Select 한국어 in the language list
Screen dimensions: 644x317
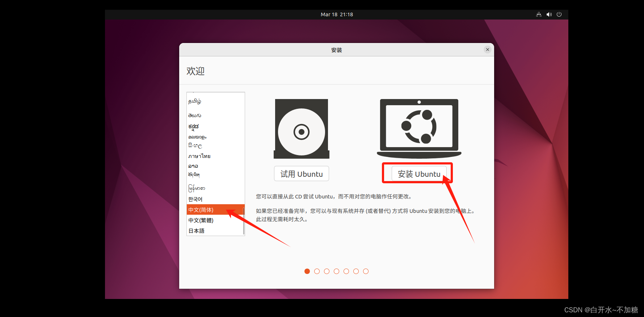(x=216, y=199)
